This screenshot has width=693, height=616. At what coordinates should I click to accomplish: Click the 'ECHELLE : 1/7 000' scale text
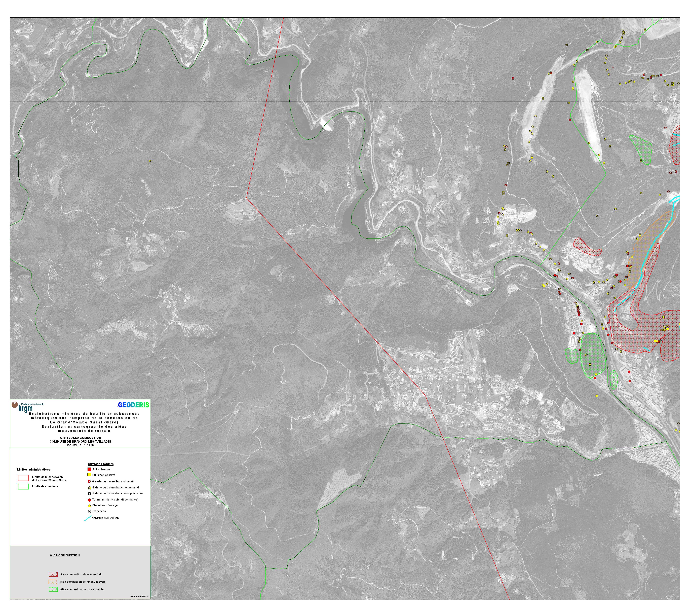[80, 445]
